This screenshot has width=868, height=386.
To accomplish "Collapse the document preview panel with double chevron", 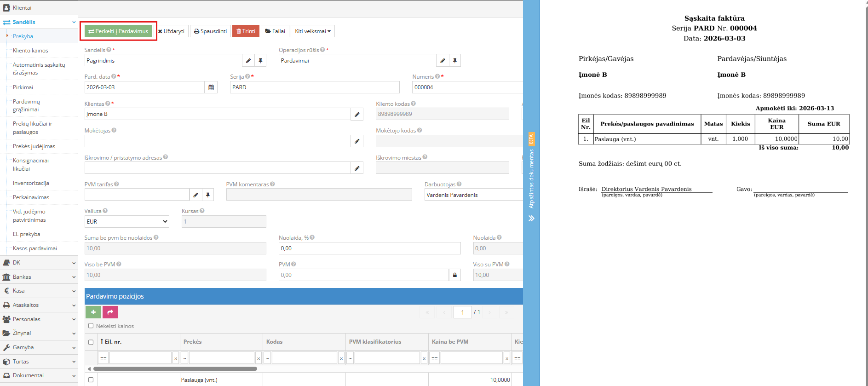I will click(531, 219).
